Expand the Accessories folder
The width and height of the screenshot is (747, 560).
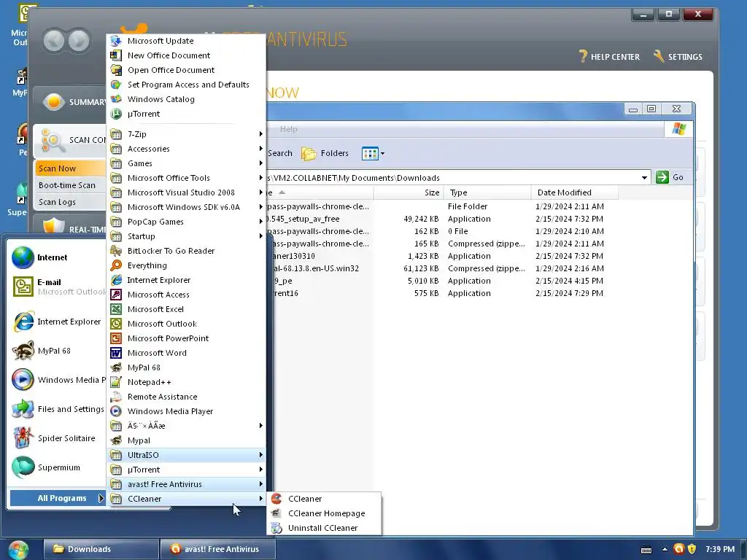click(186, 149)
